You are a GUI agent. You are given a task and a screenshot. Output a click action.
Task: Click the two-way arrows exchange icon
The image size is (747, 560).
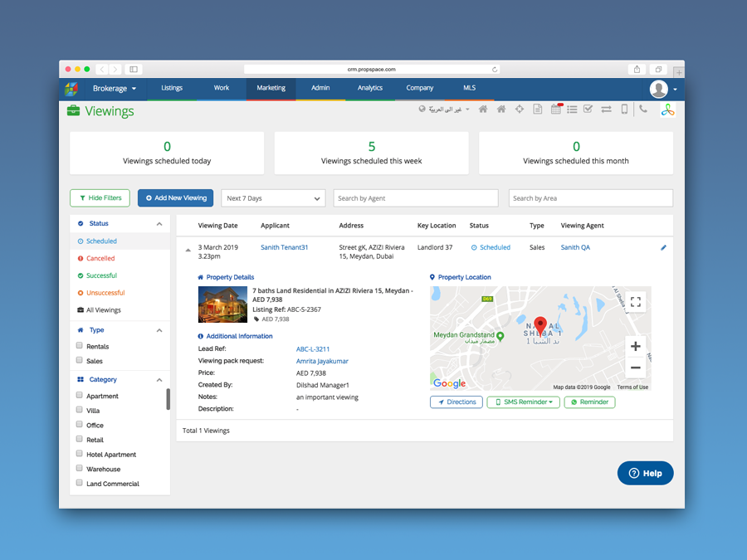[606, 109]
